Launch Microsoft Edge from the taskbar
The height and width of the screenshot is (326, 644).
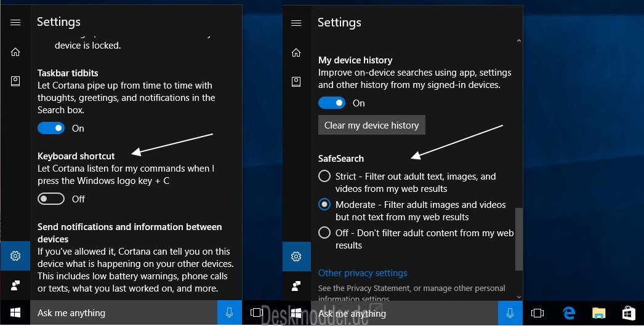tap(569, 313)
